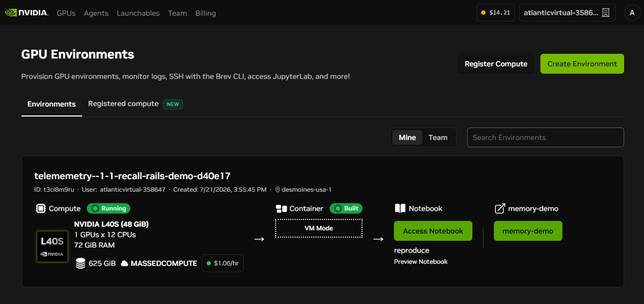Click the memory-demo external link icon
This screenshot has height=304, width=644.
(499, 208)
